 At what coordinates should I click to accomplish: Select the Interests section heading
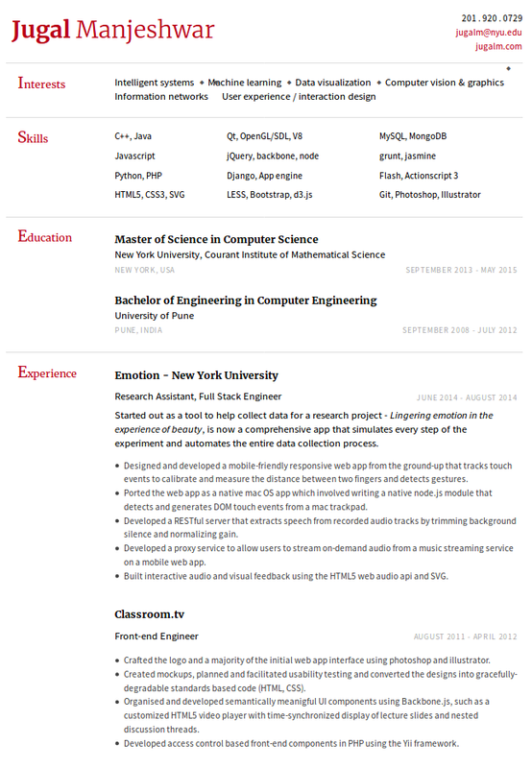pyautogui.click(x=41, y=84)
